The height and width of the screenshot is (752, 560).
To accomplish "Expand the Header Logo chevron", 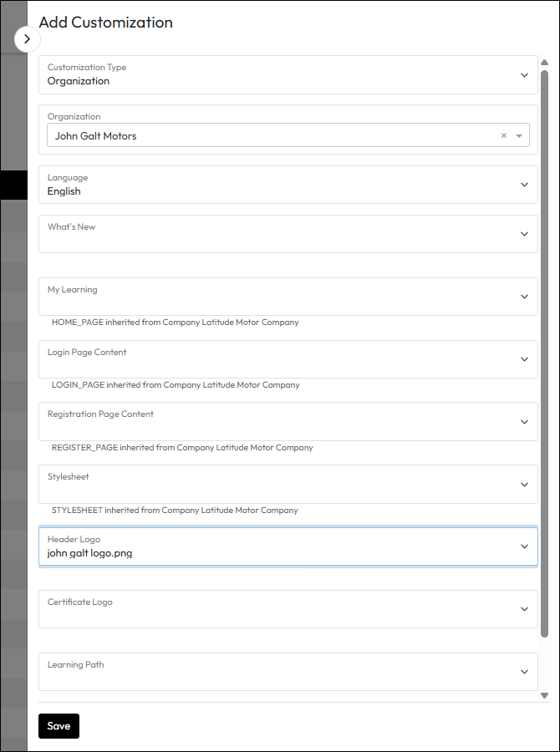I will 524,546.
